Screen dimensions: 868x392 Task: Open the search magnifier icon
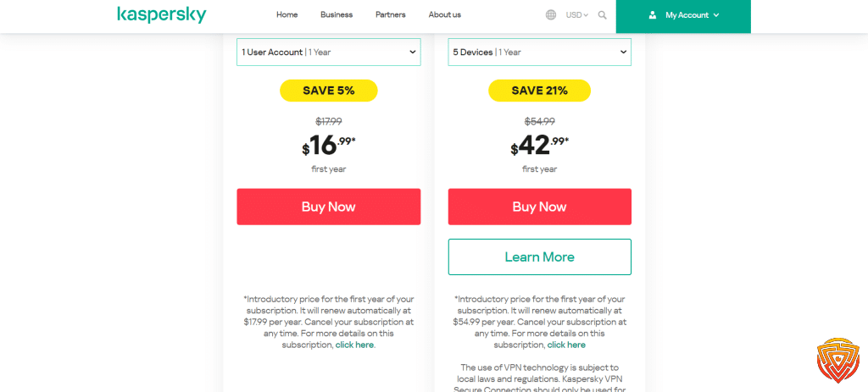[603, 15]
